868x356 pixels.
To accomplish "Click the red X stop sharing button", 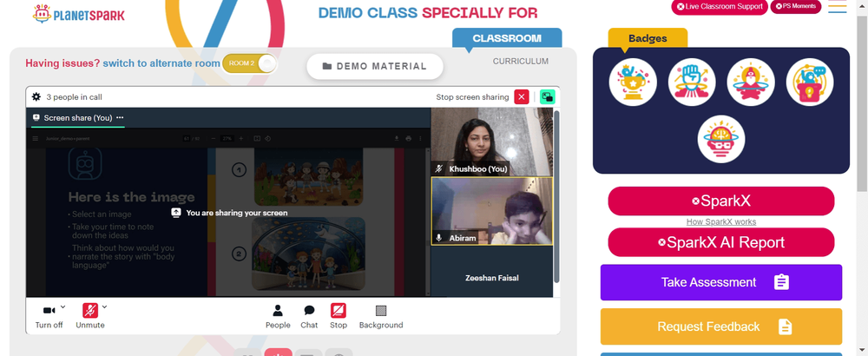I will (522, 97).
